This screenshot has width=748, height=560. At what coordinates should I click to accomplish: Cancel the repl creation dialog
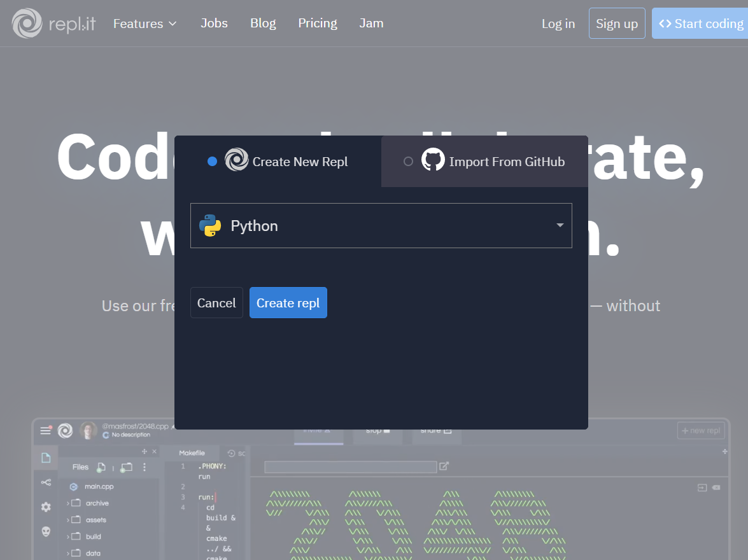pyautogui.click(x=216, y=303)
